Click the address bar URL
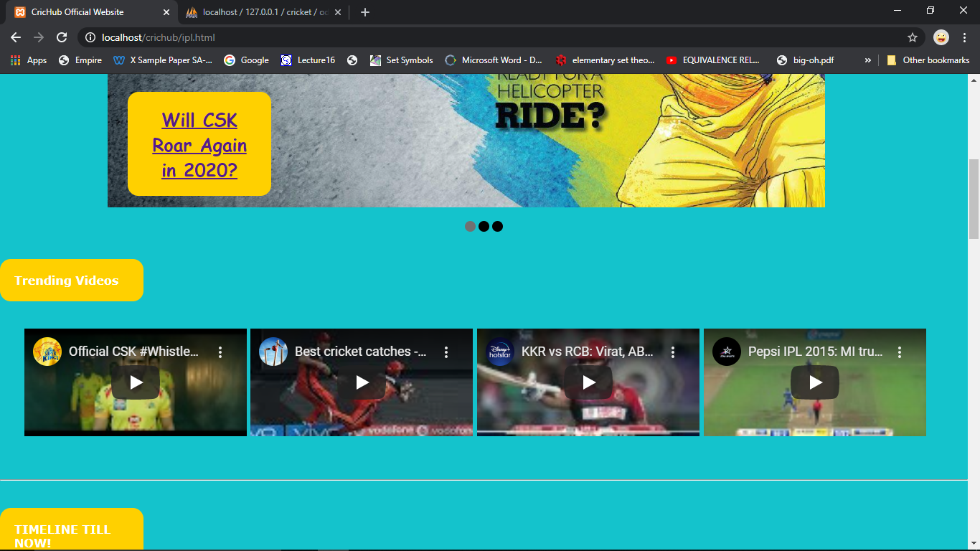Viewport: 980px width, 551px height. [x=159, y=37]
